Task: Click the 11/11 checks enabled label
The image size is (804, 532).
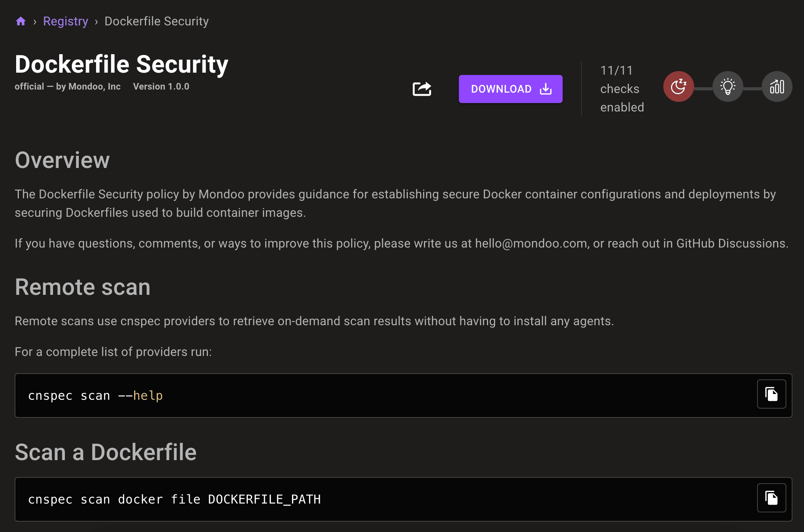Action: pyautogui.click(x=622, y=89)
